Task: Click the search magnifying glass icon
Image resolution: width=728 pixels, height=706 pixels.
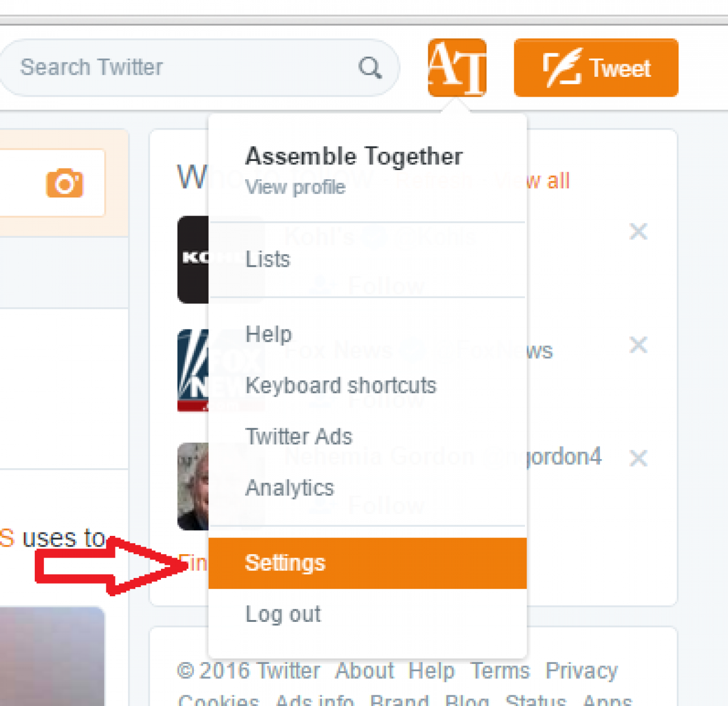Action: [x=370, y=68]
